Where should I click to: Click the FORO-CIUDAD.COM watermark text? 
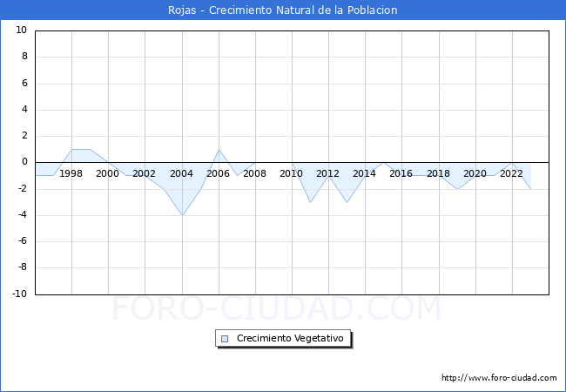click(x=276, y=309)
